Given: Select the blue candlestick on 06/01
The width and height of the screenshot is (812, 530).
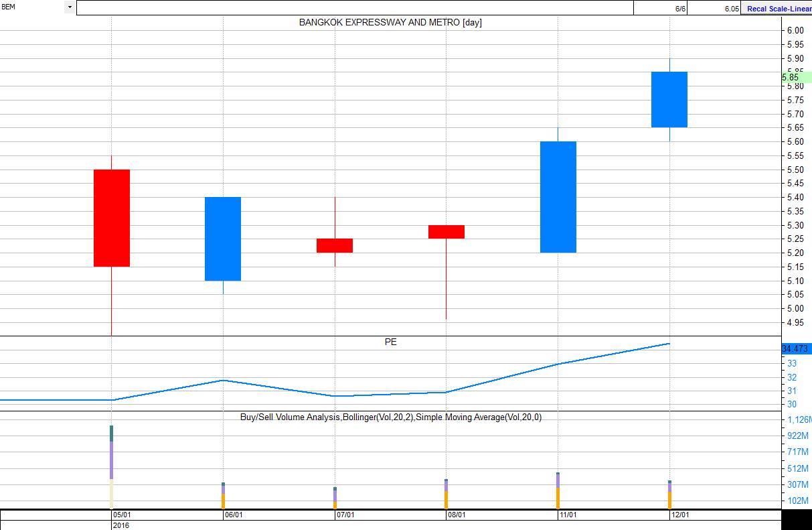Looking at the screenshot, I should point(223,239).
